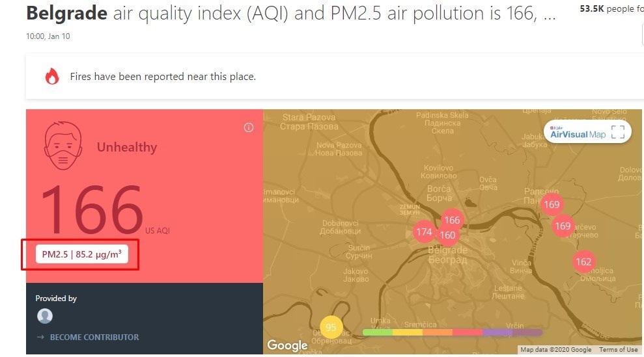Click the large 166 US AQI value
Image resolution: width=644 pixels, height=357 pixels.
93,210
